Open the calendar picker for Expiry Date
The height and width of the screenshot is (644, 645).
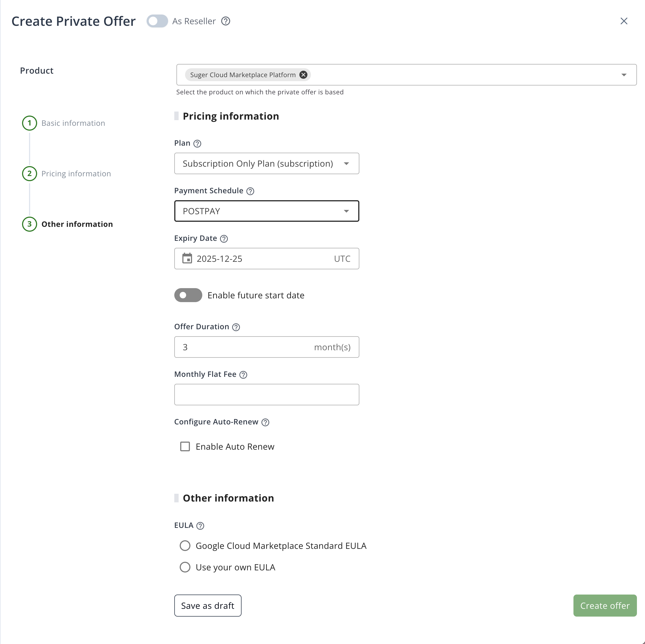click(x=188, y=259)
